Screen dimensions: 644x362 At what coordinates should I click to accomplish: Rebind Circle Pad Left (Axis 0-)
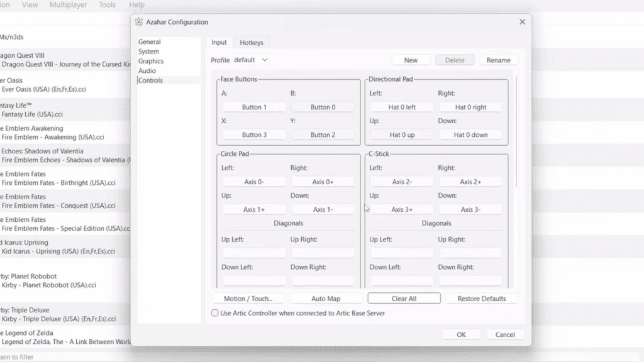(254, 182)
